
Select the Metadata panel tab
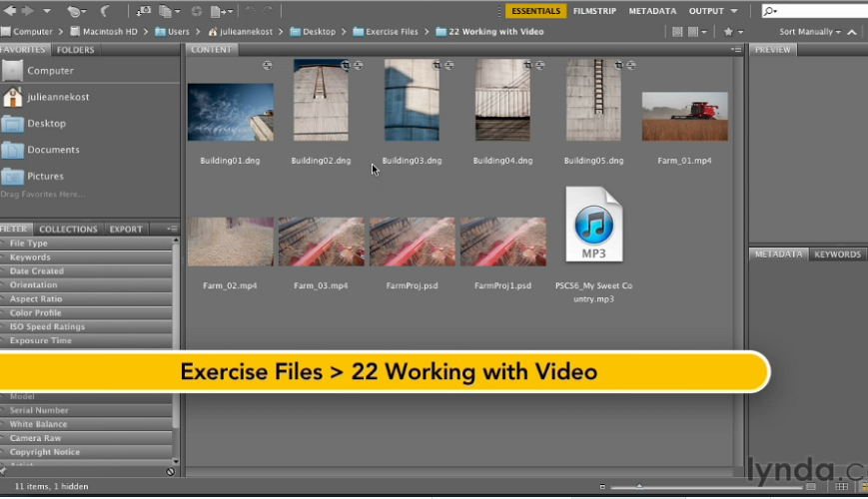778,254
